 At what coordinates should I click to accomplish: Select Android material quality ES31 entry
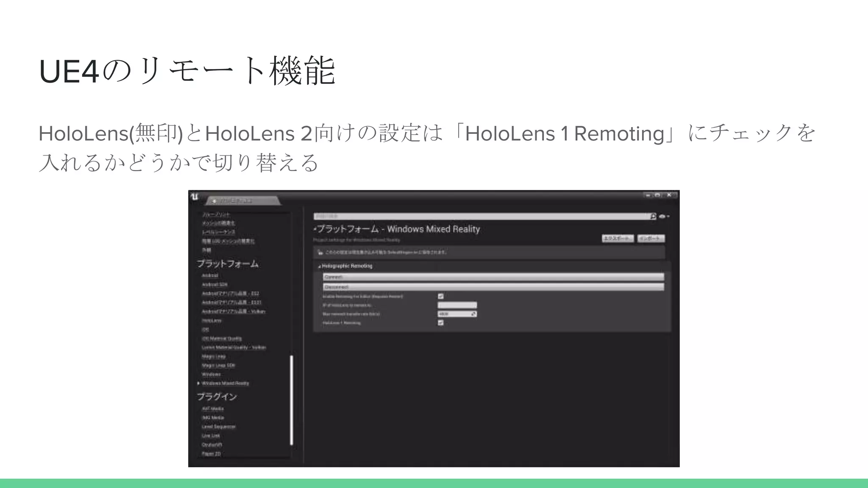(232, 302)
